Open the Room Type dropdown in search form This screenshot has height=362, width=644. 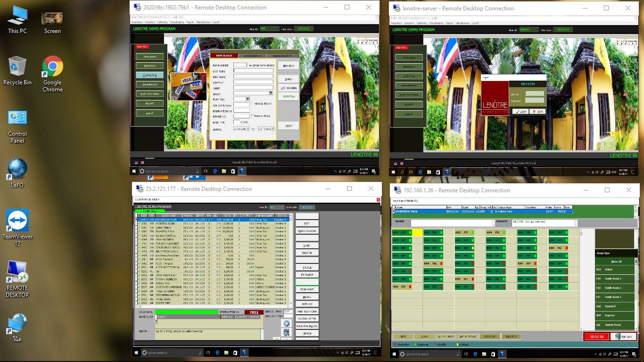(248, 99)
